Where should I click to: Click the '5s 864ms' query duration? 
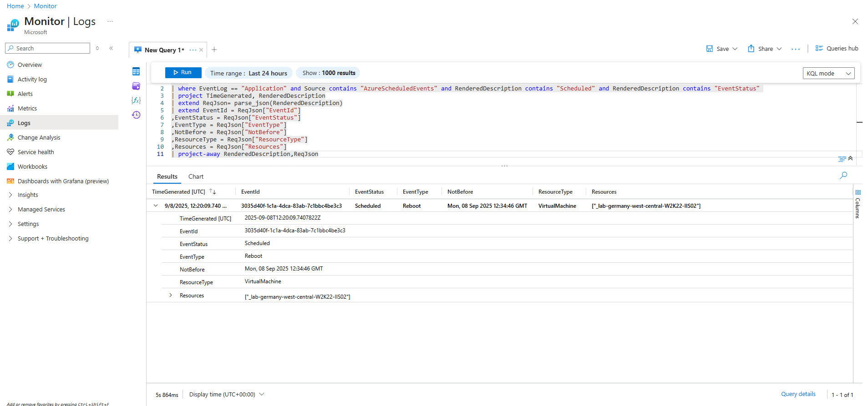point(167,395)
